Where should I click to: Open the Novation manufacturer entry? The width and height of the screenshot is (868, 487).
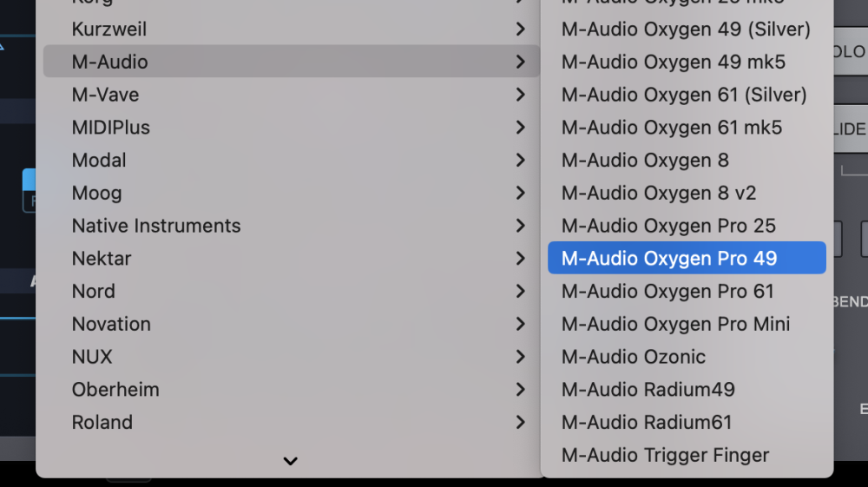pos(111,324)
